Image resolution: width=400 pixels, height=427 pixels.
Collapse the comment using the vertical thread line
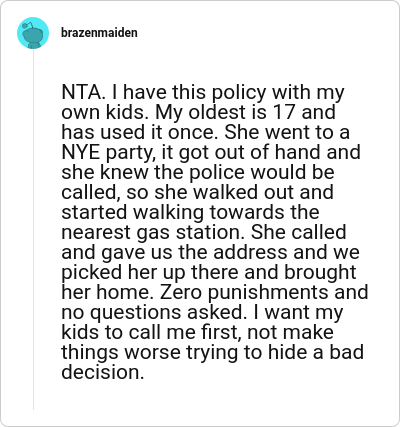[x=33, y=230]
